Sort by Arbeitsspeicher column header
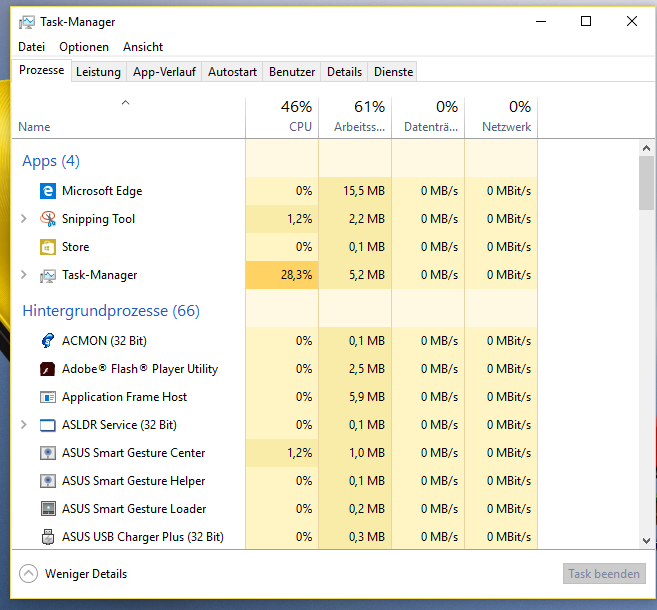This screenshot has width=657, height=610. pos(355,118)
